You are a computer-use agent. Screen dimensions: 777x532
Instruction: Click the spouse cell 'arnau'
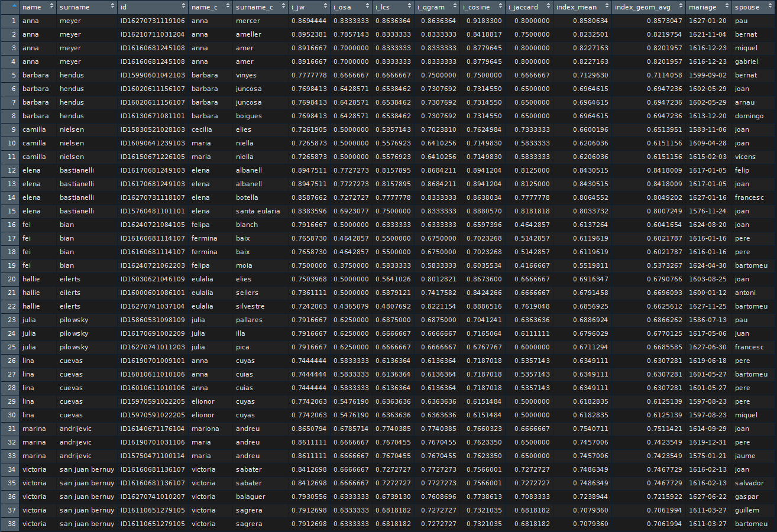744,102
